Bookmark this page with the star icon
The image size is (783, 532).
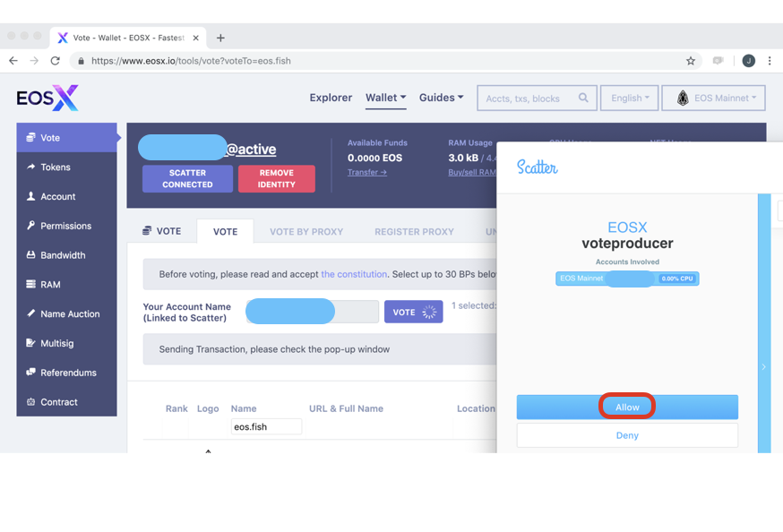pyautogui.click(x=690, y=61)
